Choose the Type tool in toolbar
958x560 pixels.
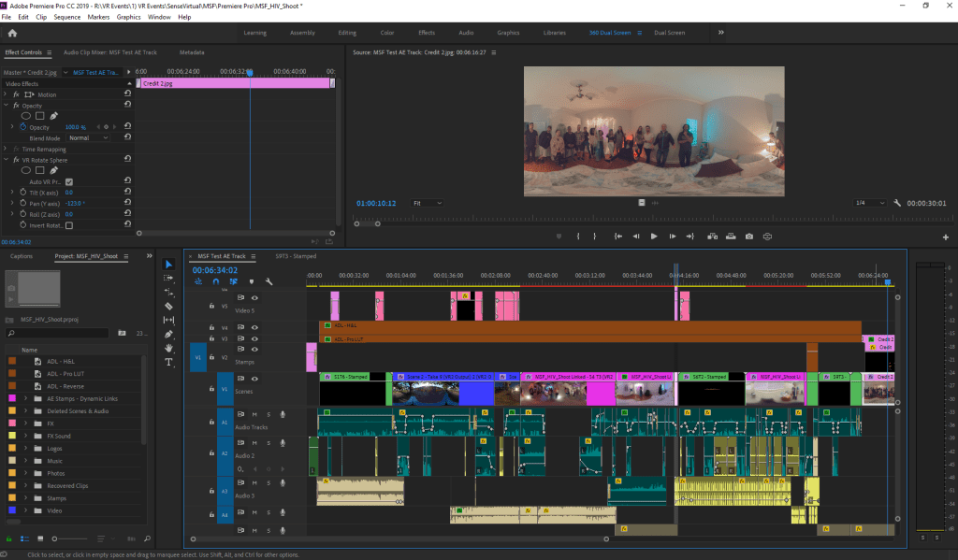point(169,362)
